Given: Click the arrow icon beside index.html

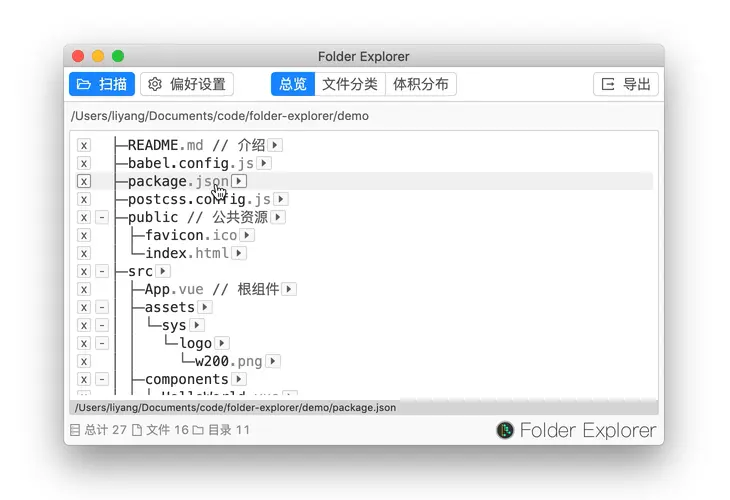Looking at the screenshot, I should tap(239, 253).
